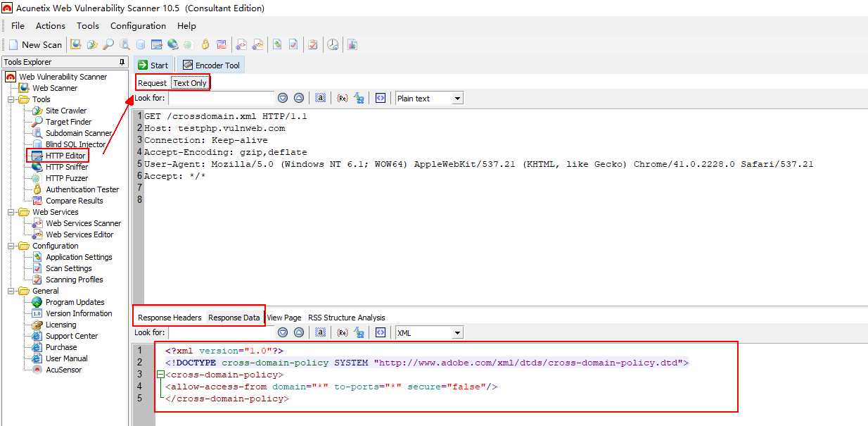Open Authentication Tester padlock icon in toolbar
Viewport: 868px width, 426px height.
click(x=205, y=44)
